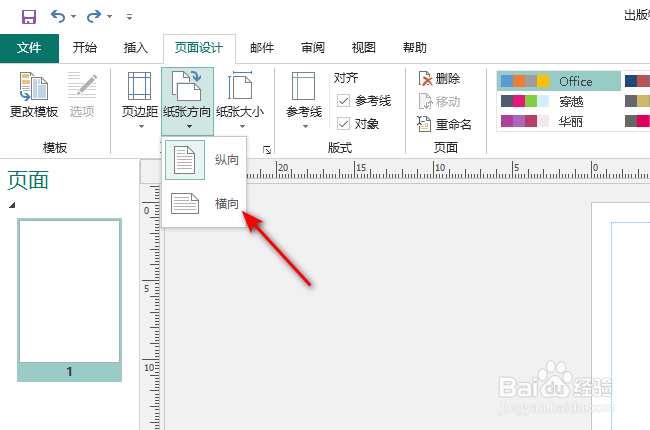Expand the 纸张大小 dropdown arrow
This screenshot has height=430, width=650.
pos(242,126)
